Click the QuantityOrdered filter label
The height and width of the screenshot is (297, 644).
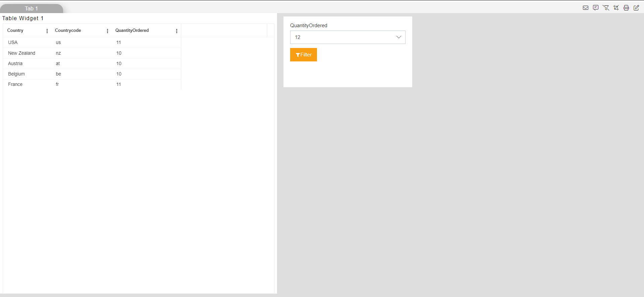pos(309,26)
